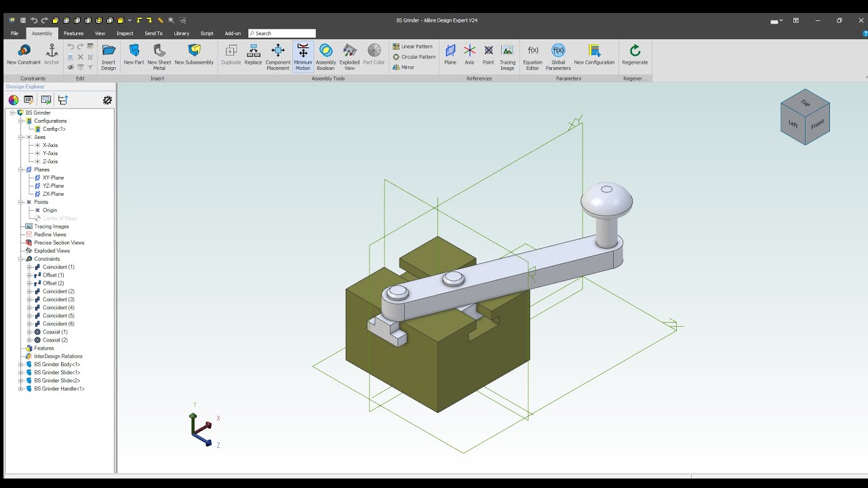Click the ribbon Search field
Viewport: 868px width, 488px height.
(x=282, y=33)
